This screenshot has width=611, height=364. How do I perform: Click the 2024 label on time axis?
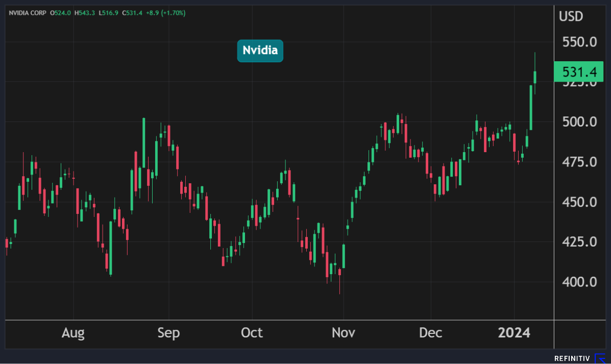pos(514,333)
